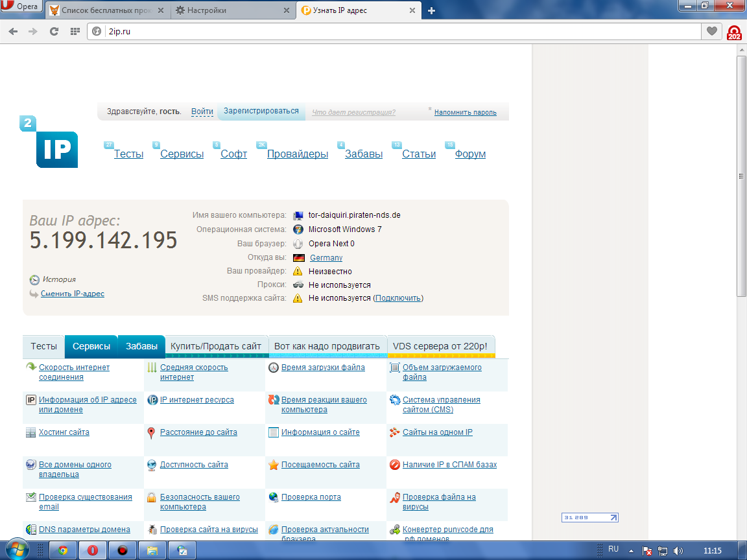747x560 pixels.
Task: Open Время загрузки файла link
Action: tap(323, 367)
